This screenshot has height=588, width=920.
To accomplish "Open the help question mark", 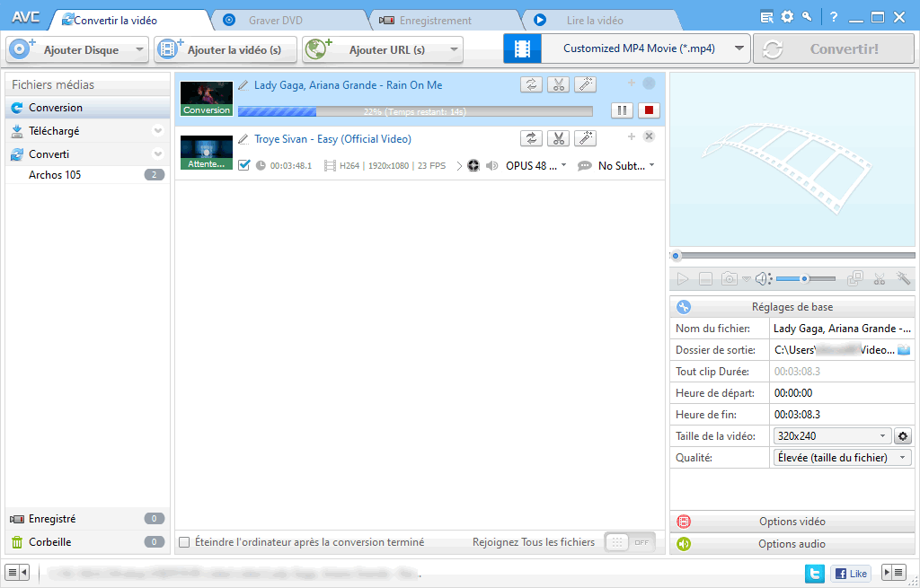I will point(834,17).
